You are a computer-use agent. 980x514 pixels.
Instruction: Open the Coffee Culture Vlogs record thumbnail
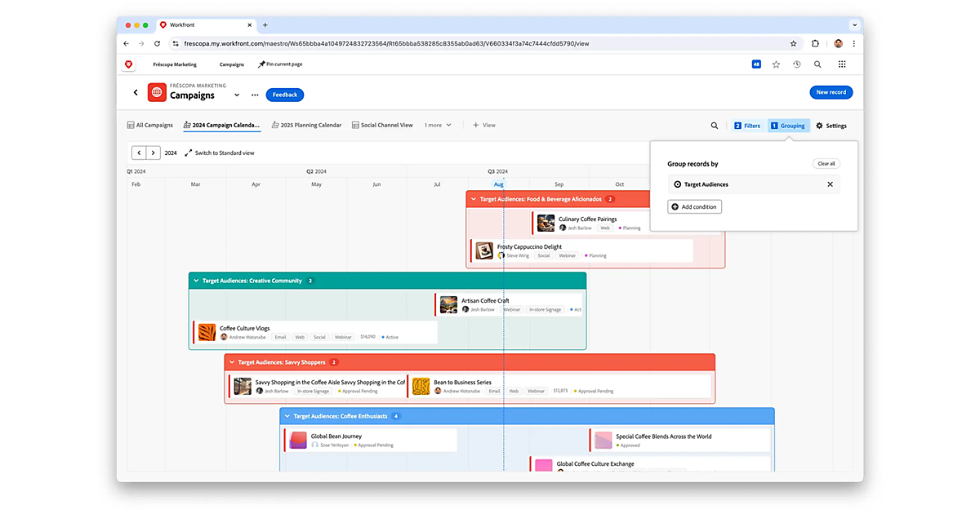(207, 332)
